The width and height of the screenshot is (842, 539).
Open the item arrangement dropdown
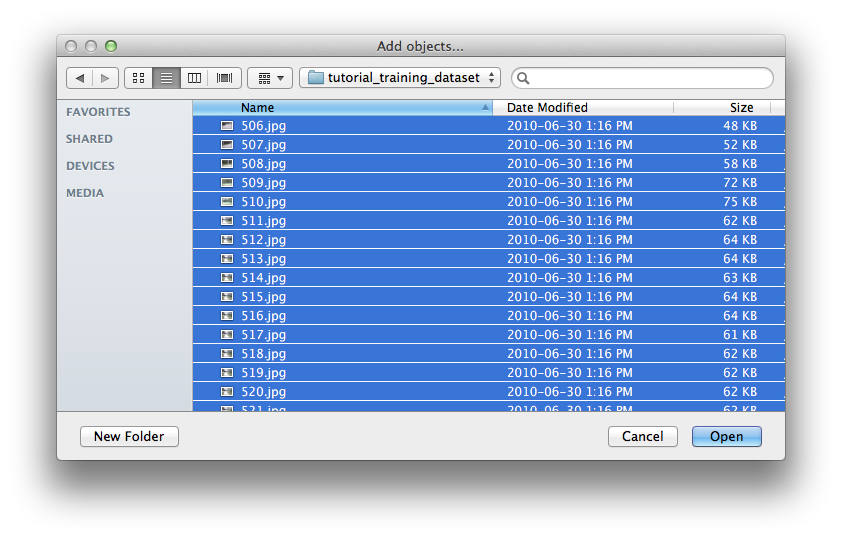click(270, 78)
